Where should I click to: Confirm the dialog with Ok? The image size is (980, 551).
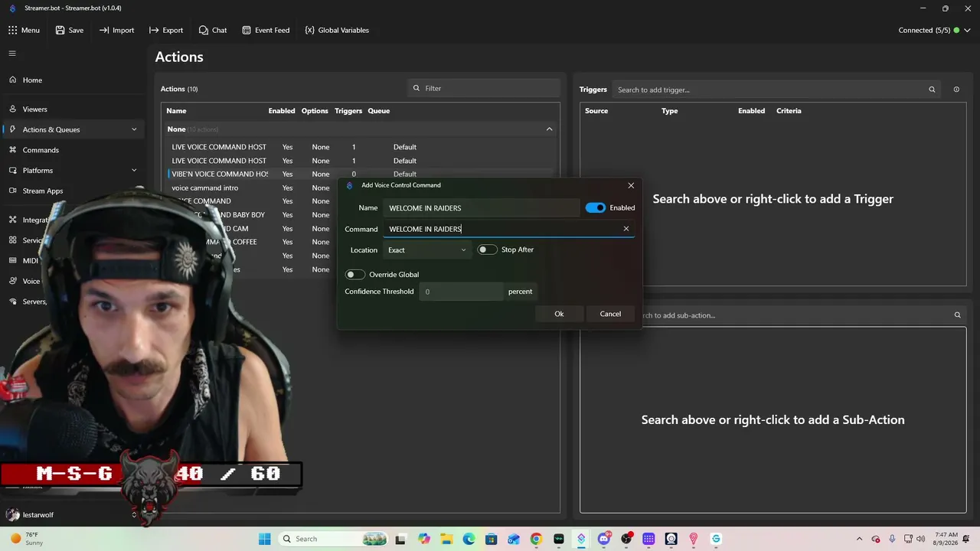(559, 314)
